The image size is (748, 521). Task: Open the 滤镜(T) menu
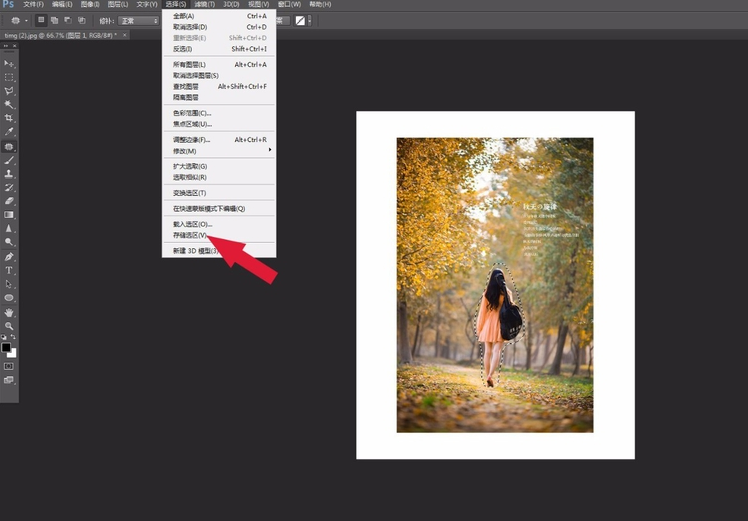tap(204, 4)
